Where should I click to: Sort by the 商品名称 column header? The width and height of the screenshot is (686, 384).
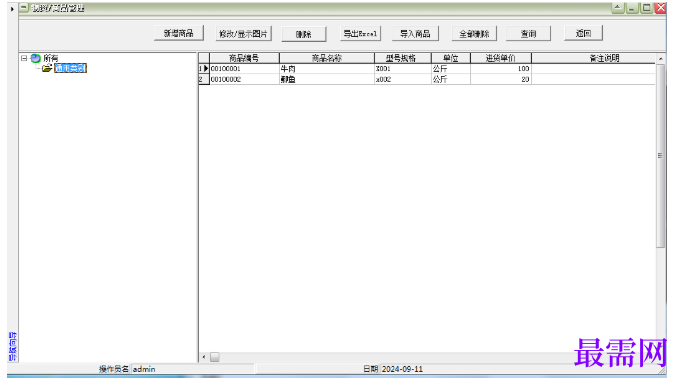click(x=327, y=58)
